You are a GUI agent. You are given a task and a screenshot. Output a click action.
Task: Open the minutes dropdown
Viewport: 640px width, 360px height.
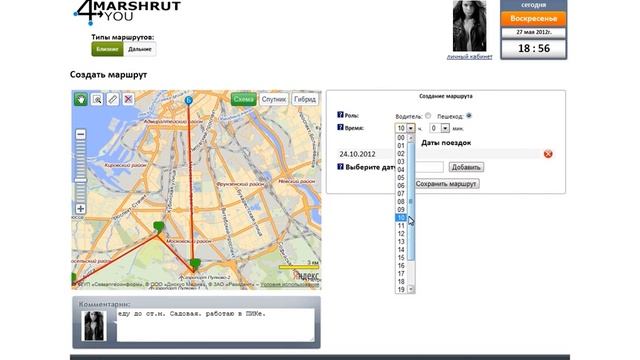pyautogui.click(x=445, y=128)
